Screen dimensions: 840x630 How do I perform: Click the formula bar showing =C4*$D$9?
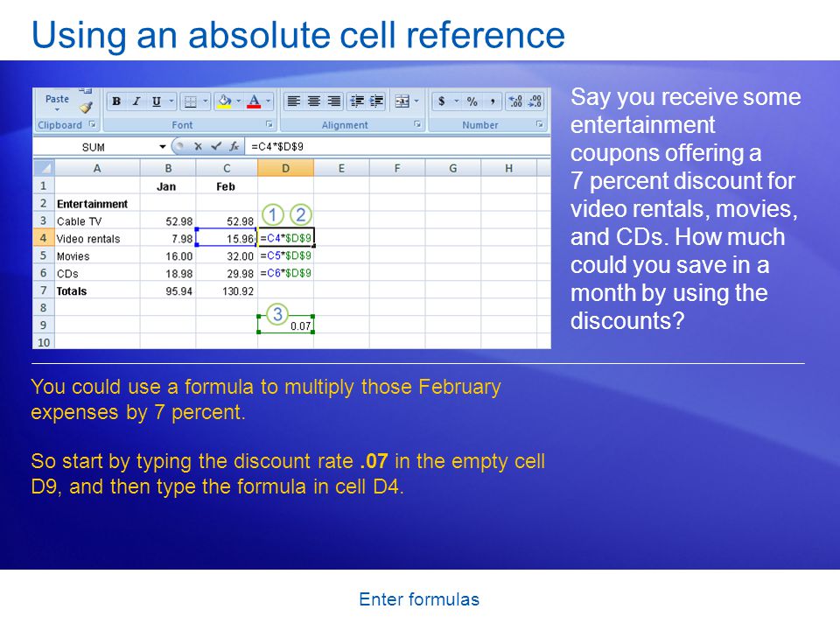tap(397, 146)
